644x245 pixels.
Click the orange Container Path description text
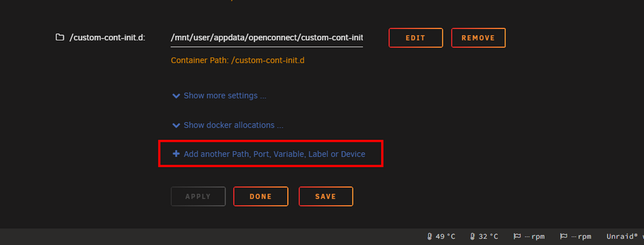[x=238, y=61]
